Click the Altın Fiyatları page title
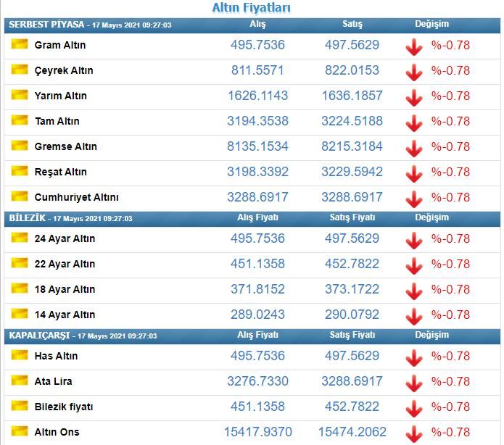Screen dimensions: 504x445 (x=252, y=8)
